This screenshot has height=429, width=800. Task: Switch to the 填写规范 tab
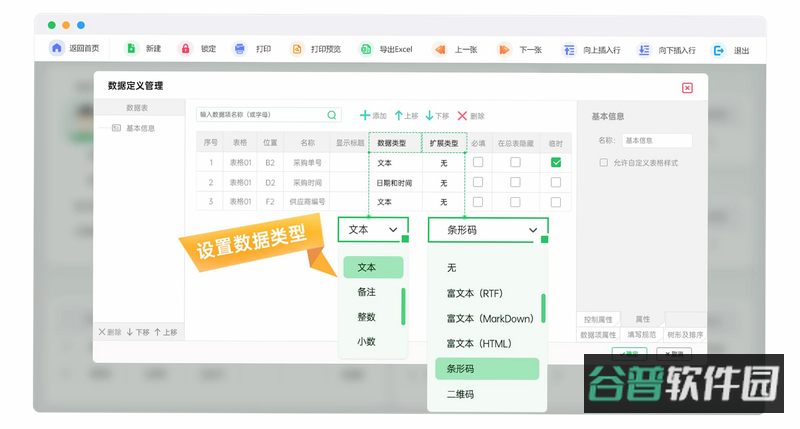[641, 335]
